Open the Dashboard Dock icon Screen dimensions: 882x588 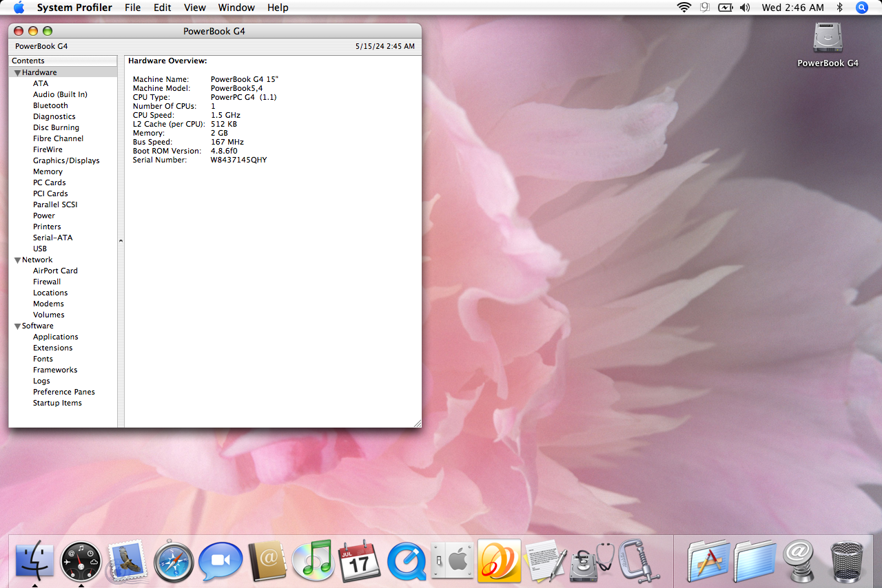[x=81, y=562]
